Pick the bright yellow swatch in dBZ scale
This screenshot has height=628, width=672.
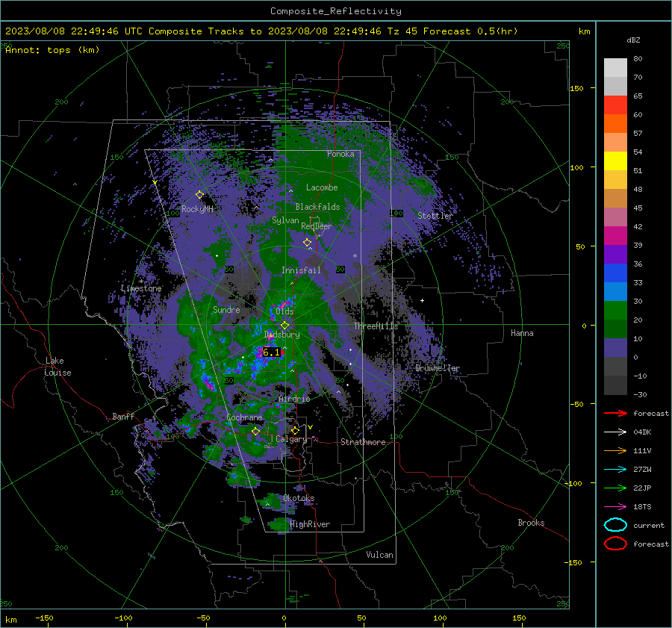click(615, 161)
